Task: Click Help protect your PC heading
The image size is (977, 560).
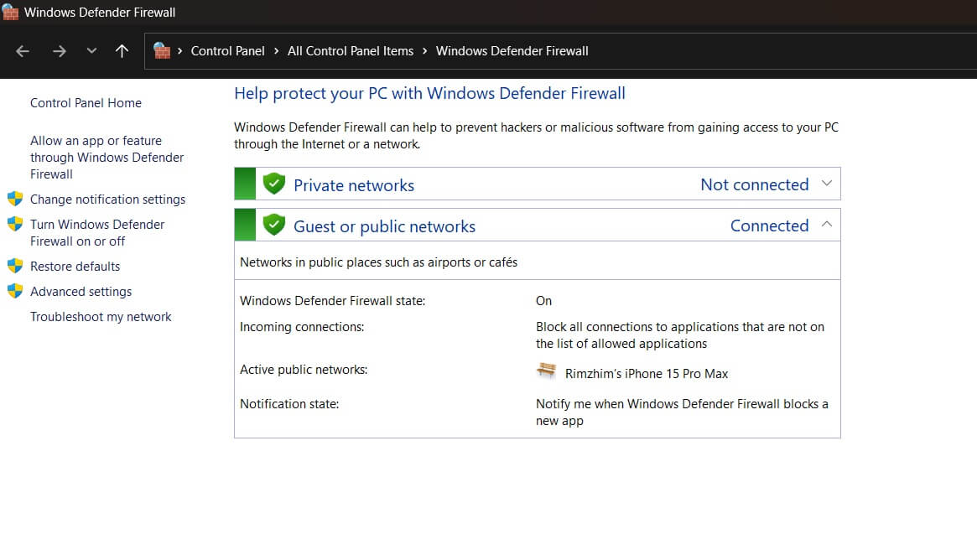Action: click(429, 93)
